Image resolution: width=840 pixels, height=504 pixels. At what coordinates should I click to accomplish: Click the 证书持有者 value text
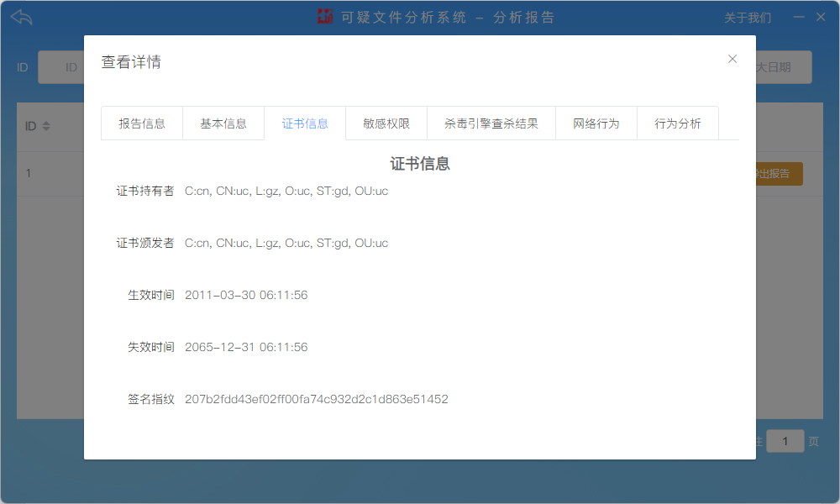(x=286, y=191)
